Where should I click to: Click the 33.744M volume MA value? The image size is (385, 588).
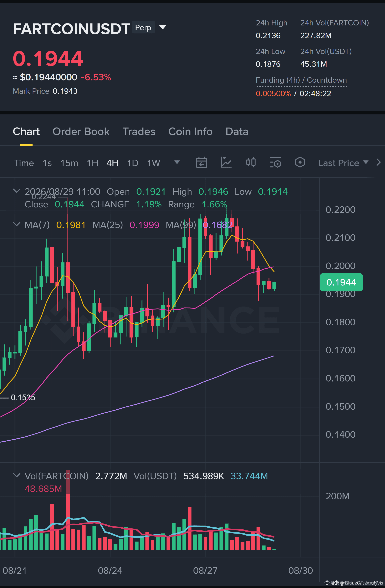click(249, 476)
